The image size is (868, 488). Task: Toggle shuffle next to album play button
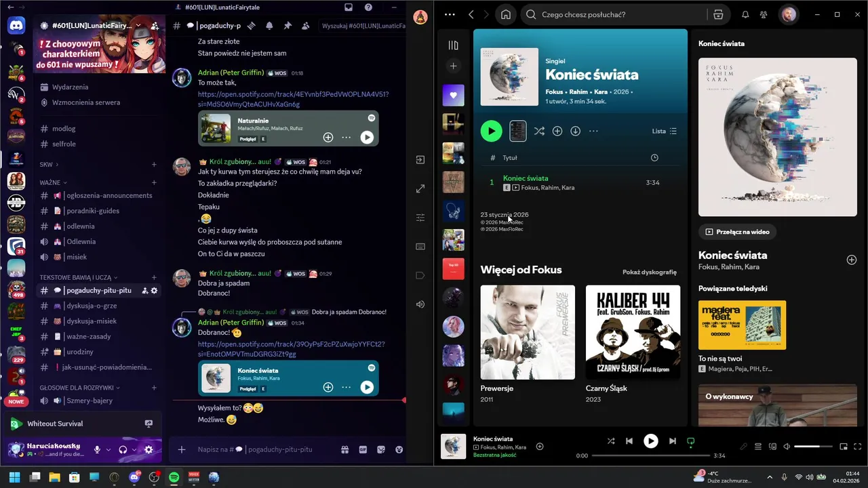coord(539,131)
